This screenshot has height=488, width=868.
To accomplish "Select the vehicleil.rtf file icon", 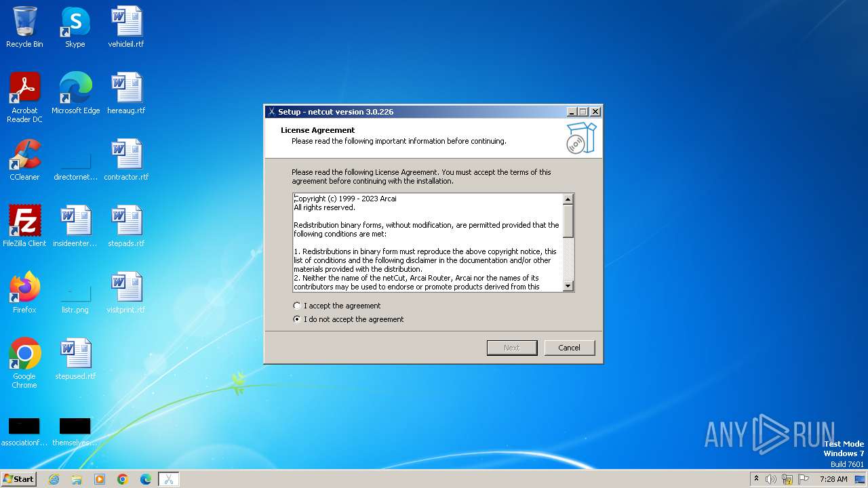I will tap(126, 27).
